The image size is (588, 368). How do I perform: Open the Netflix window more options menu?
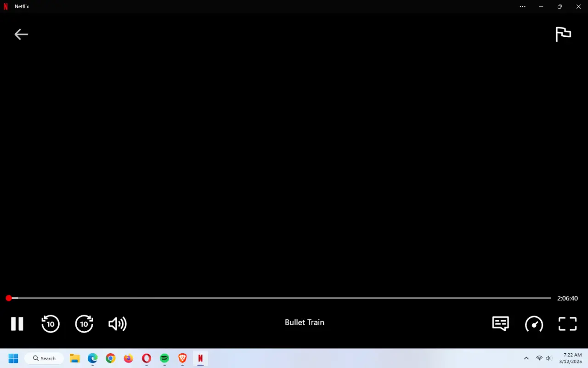click(x=523, y=6)
